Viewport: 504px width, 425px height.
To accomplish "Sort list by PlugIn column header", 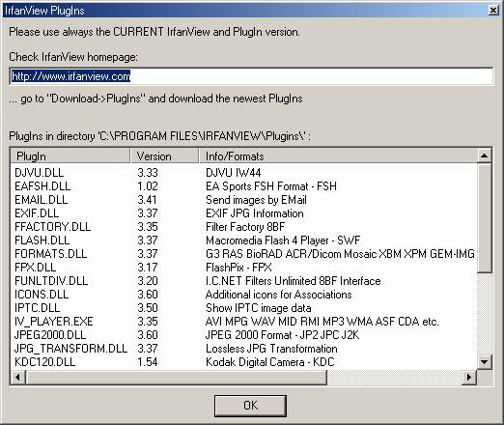I will point(70,156).
